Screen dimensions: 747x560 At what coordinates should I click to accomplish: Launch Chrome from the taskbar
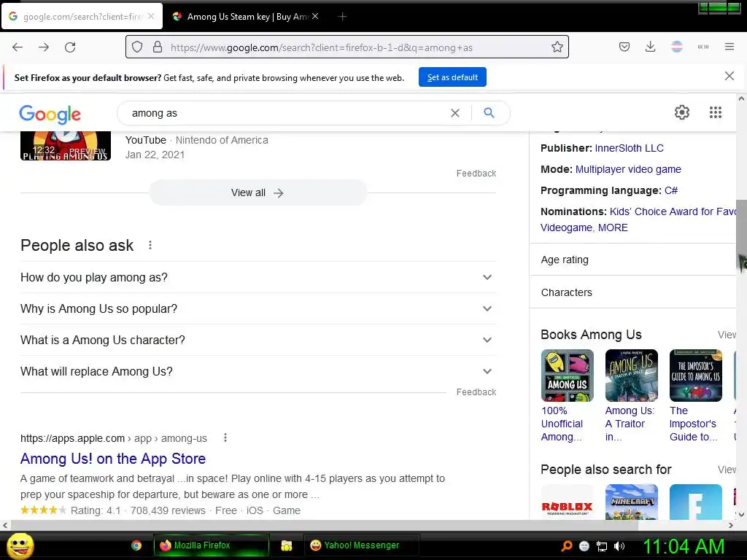136,545
